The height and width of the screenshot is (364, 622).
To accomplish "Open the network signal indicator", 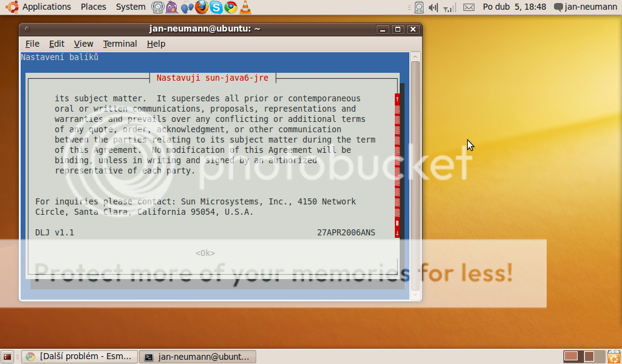I will 449,7.
